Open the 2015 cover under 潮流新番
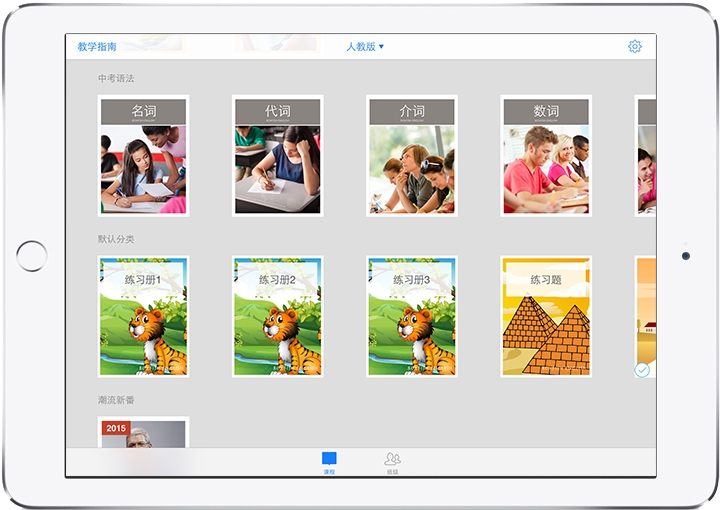Image resolution: width=720 pixels, height=510 pixels. pyautogui.click(x=143, y=432)
